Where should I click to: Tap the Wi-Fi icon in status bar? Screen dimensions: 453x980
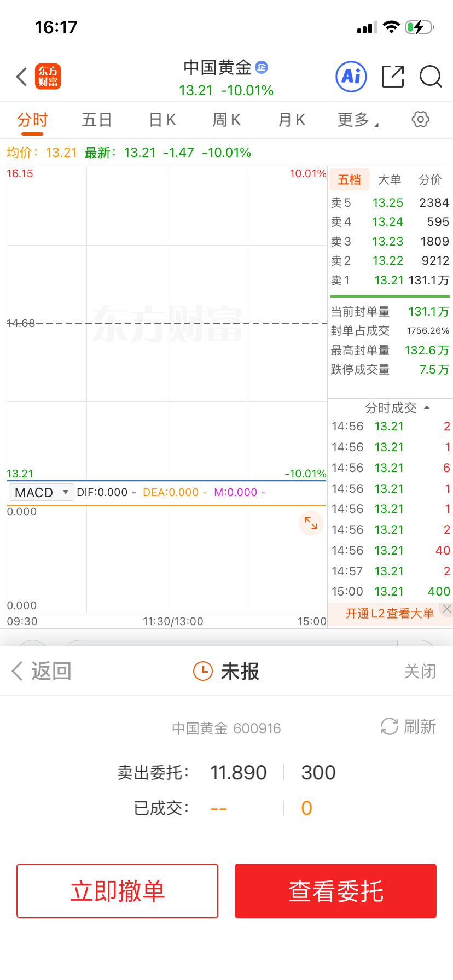coord(391,27)
